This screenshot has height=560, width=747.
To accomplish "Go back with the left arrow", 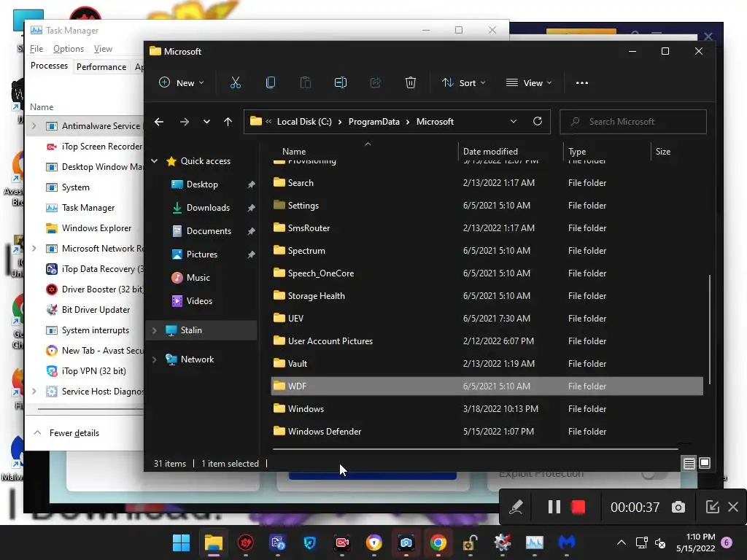I will (x=158, y=122).
